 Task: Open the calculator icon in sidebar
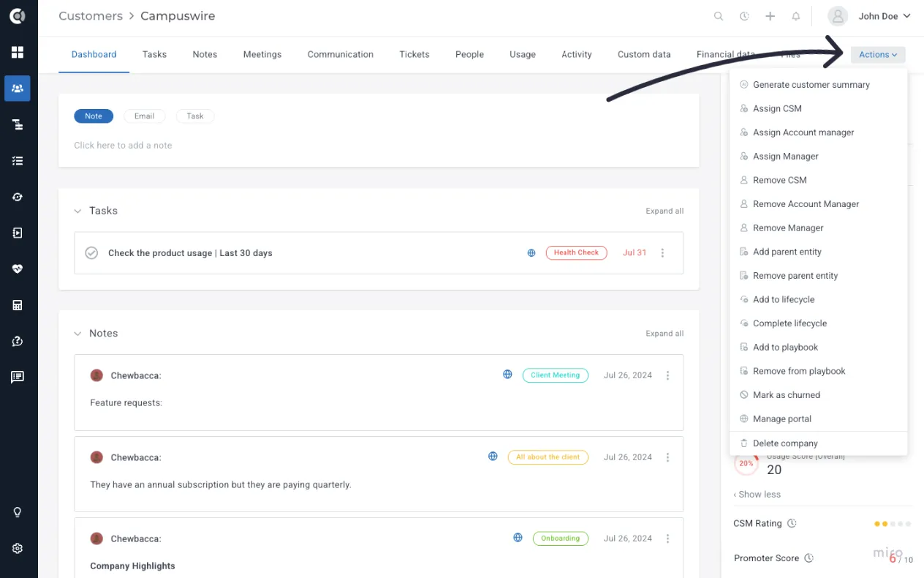point(18,305)
